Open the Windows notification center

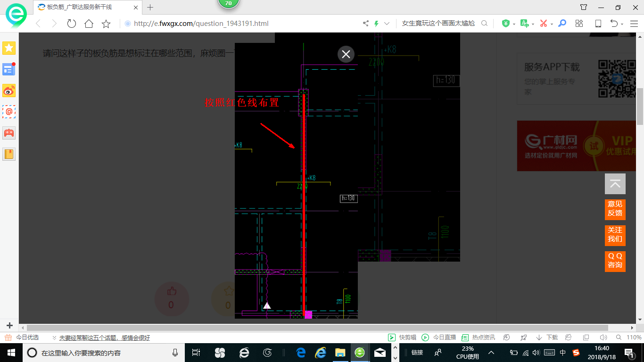tap(630, 352)
